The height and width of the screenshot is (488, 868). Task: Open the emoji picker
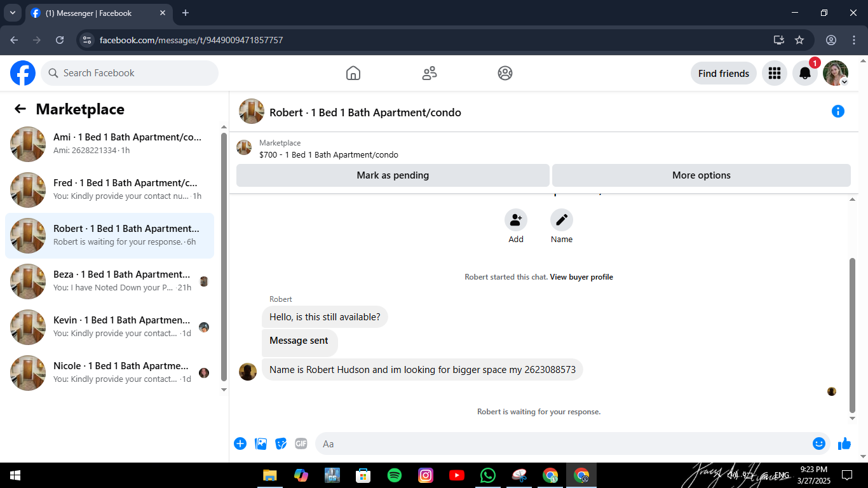click(x=819, y=444)
